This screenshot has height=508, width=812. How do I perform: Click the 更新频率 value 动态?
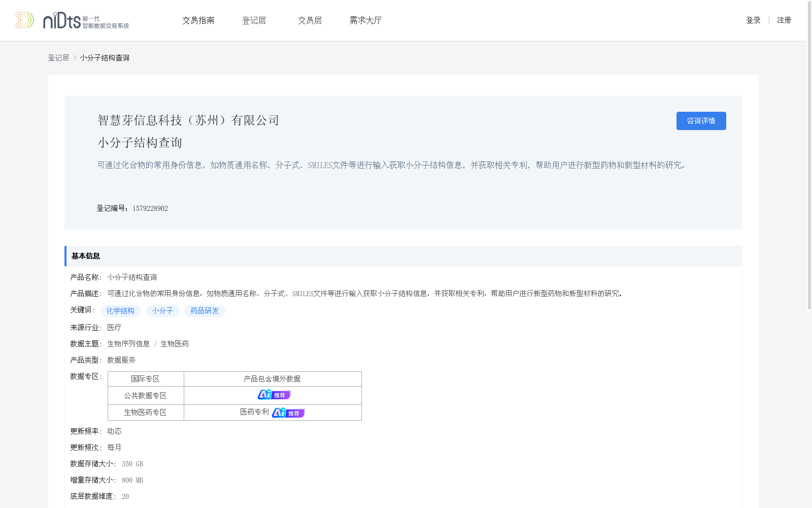click(x=114, y=431)
